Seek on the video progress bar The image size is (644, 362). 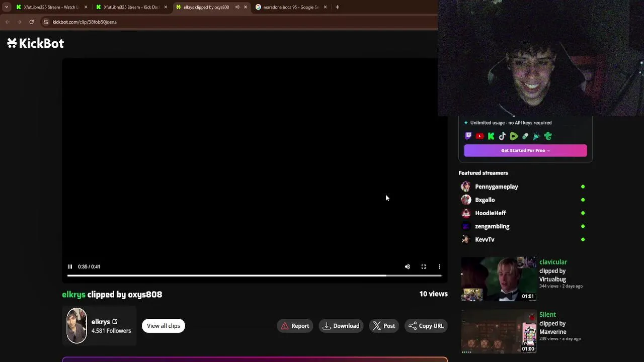point(255,276)
